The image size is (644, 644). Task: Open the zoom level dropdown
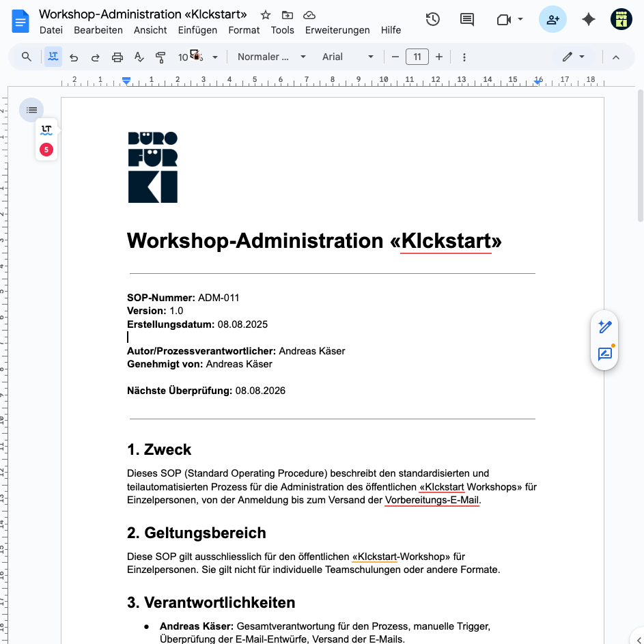point(197,57)
